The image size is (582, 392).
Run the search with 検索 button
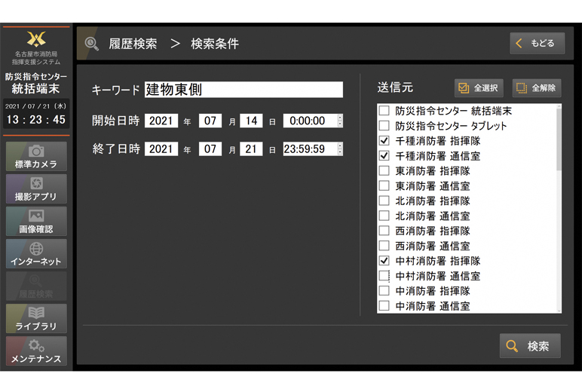point(530,346)
